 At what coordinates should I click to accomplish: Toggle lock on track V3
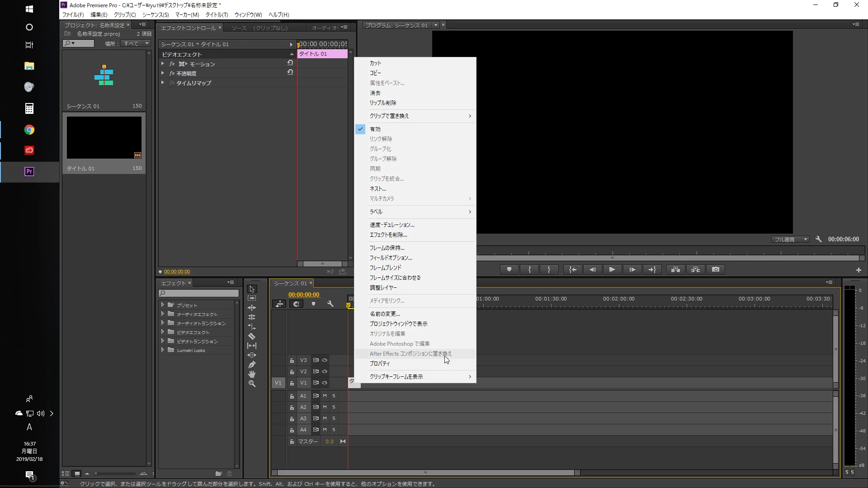click(x=292, y=361)
